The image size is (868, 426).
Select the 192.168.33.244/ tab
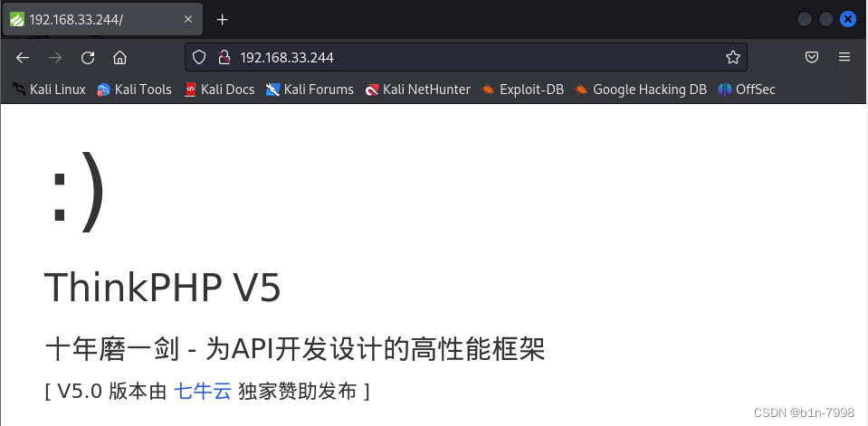(102, 19)
